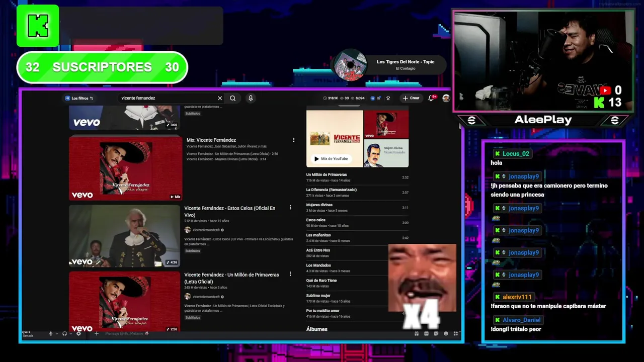Click the Subtítulos badge under Estos Celos
644x362 pixels.
[192, 250]
